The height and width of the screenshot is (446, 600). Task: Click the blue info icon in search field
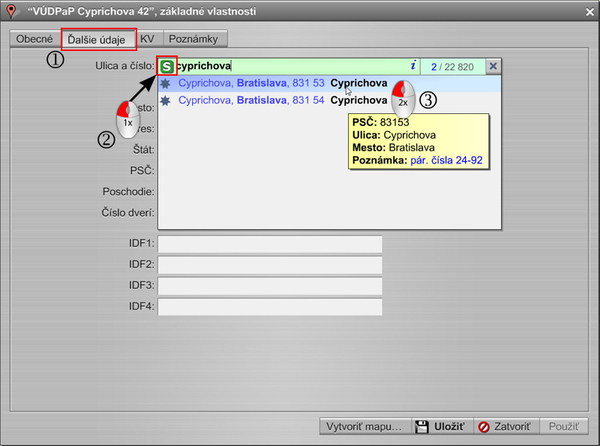coord(412,66)
